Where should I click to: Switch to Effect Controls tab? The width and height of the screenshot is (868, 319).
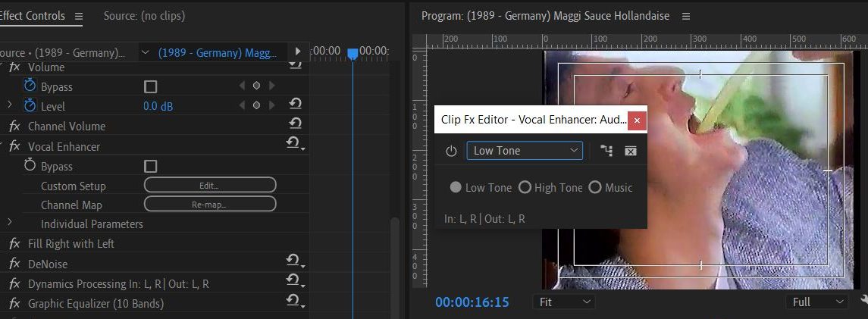[x=33, y=16]
